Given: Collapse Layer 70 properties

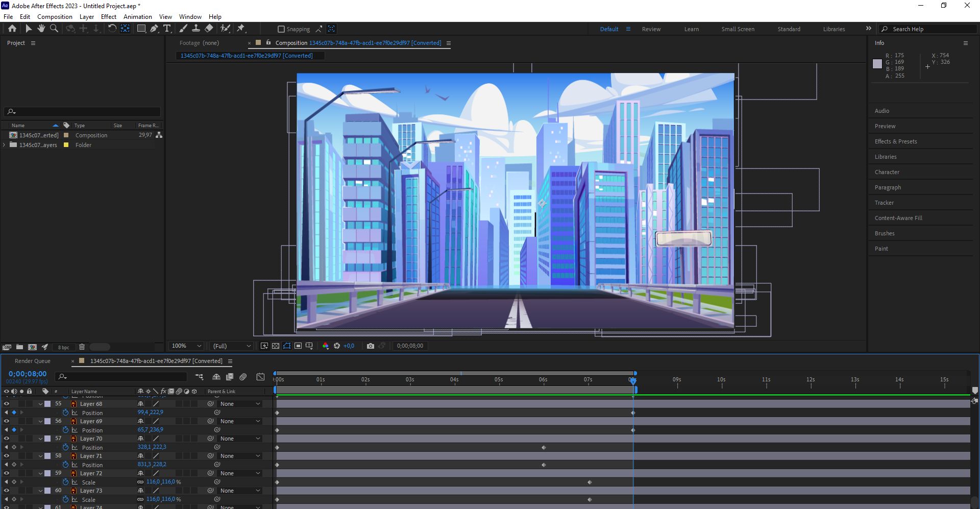Looking at the screenshot, I should click(40, 439).
